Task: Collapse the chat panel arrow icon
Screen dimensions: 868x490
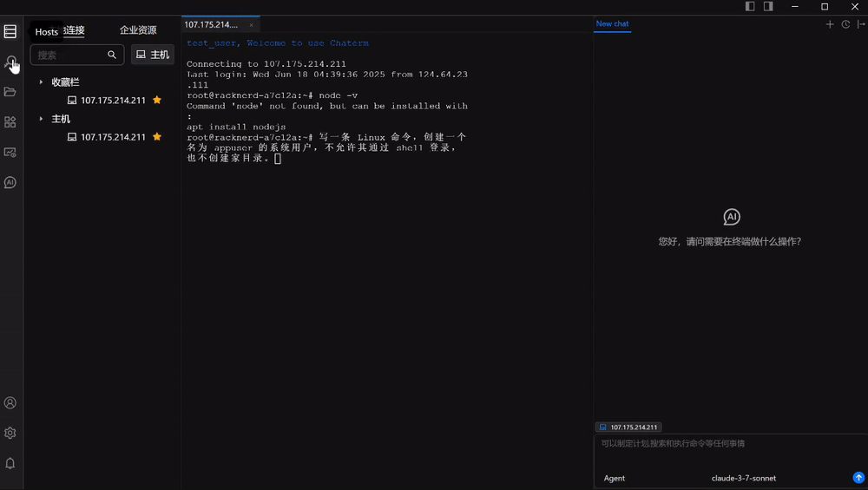Action: click(x=861, y=24)
